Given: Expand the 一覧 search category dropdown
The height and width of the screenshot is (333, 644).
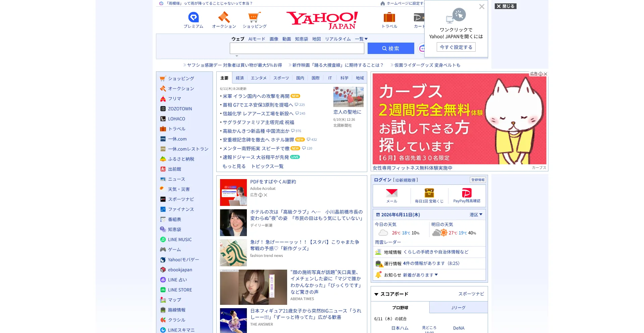Looking at the screenshot, I should click(x=361, y=39).
